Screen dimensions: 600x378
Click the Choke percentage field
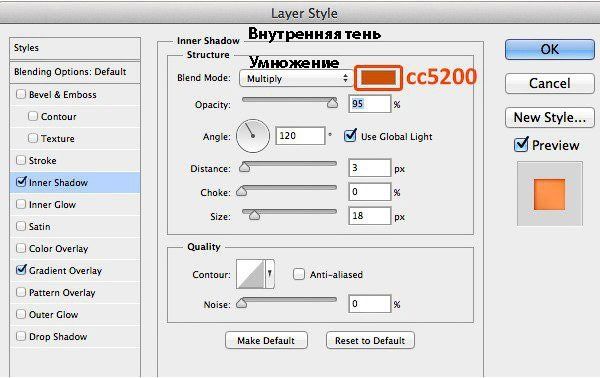(370, 192)
